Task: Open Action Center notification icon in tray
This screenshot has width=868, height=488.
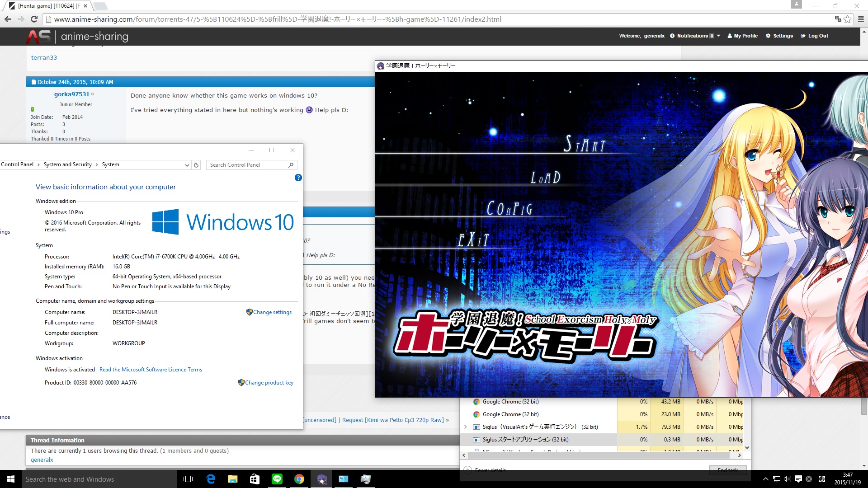Action: pyautogui.click(x=798, y=479)
